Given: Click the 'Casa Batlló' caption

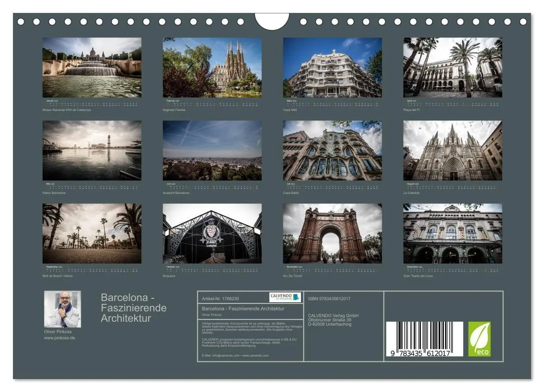Looking at the screenshot, I should coord(291,193).
